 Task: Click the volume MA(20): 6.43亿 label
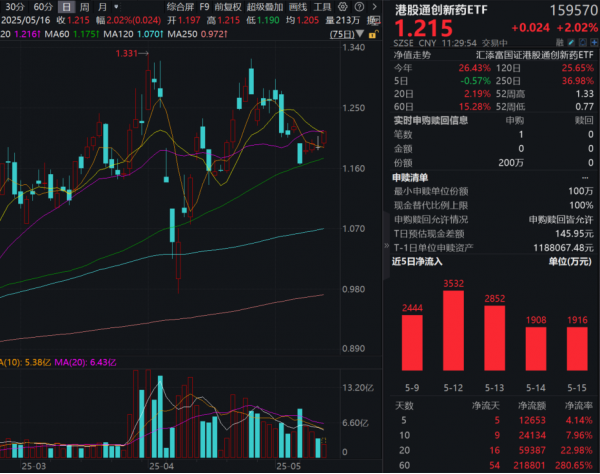click(85, 362)
